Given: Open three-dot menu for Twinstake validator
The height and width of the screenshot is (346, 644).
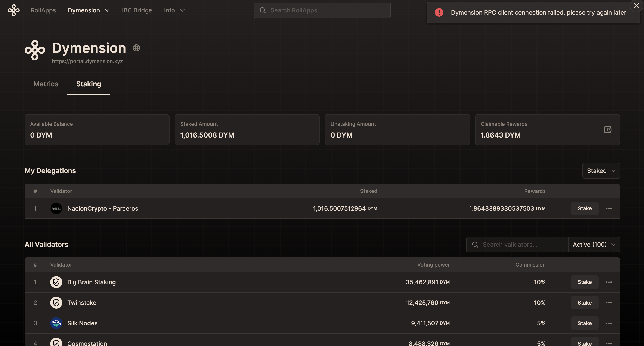Looking at the screenshot, I should pos(609,302).
